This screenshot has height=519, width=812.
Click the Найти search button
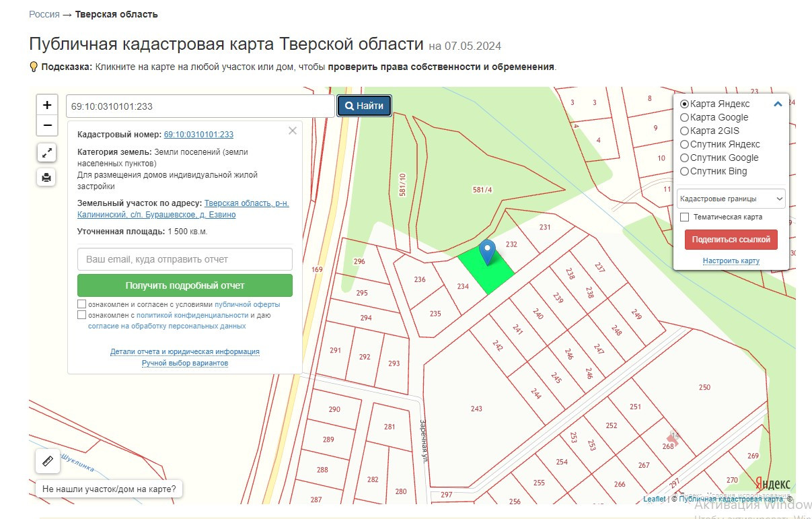click(364, 106)
